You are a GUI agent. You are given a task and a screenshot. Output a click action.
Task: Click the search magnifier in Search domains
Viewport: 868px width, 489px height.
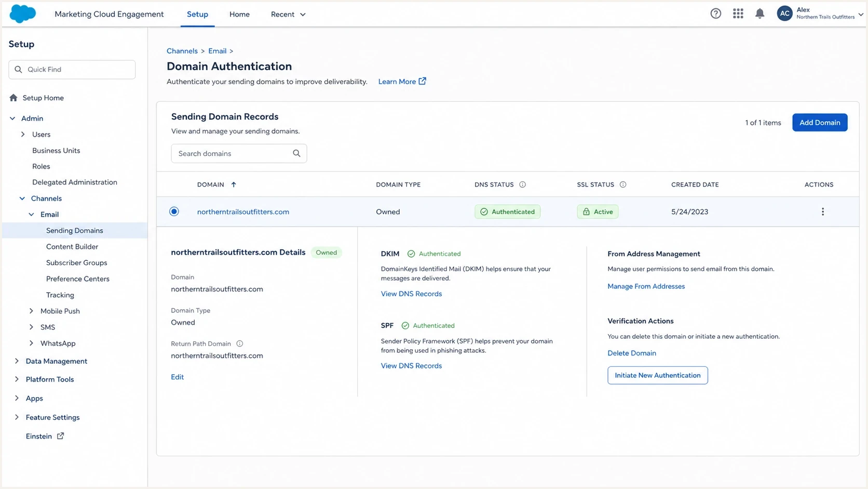(296, 153)
